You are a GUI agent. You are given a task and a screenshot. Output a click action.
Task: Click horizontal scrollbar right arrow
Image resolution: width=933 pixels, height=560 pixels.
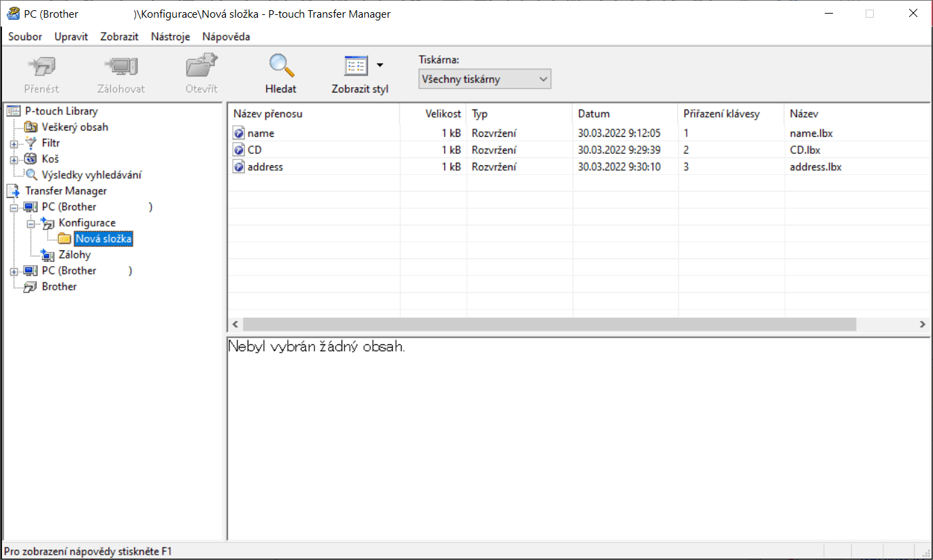(923, 325)
